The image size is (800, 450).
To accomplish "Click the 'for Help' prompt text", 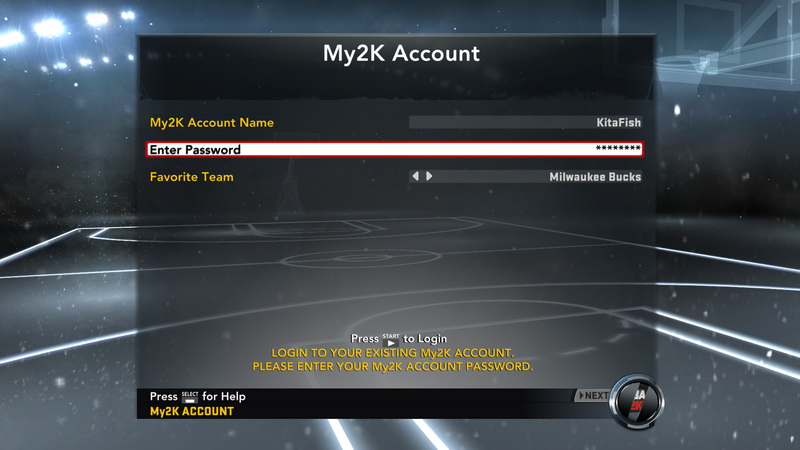I will (x=223, y=396).
